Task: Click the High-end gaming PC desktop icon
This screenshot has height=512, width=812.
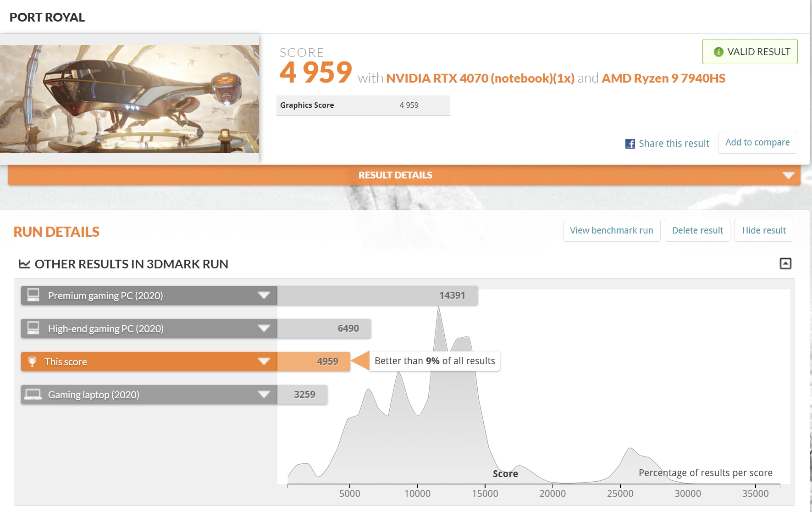Action: click(33, 328)
